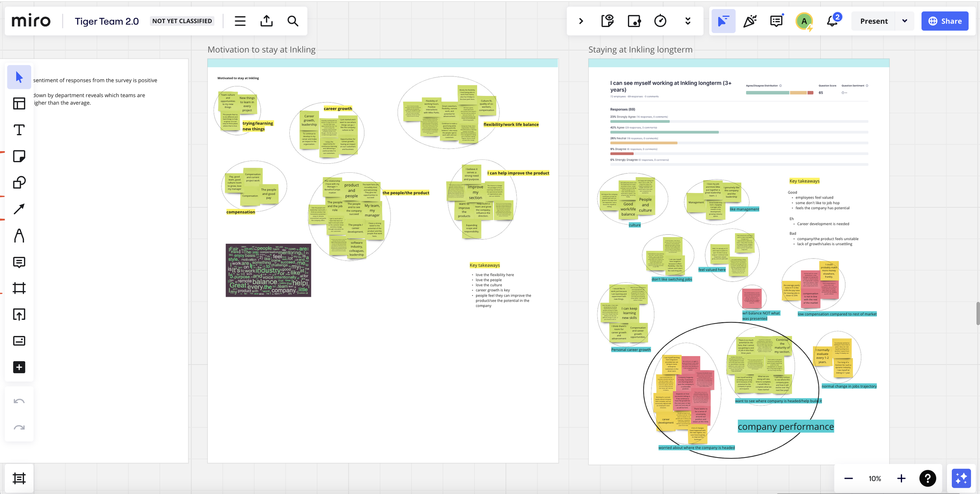Select the Personal career growth label
This screenshot has width=980, height=494.
(x=631, y=350)
